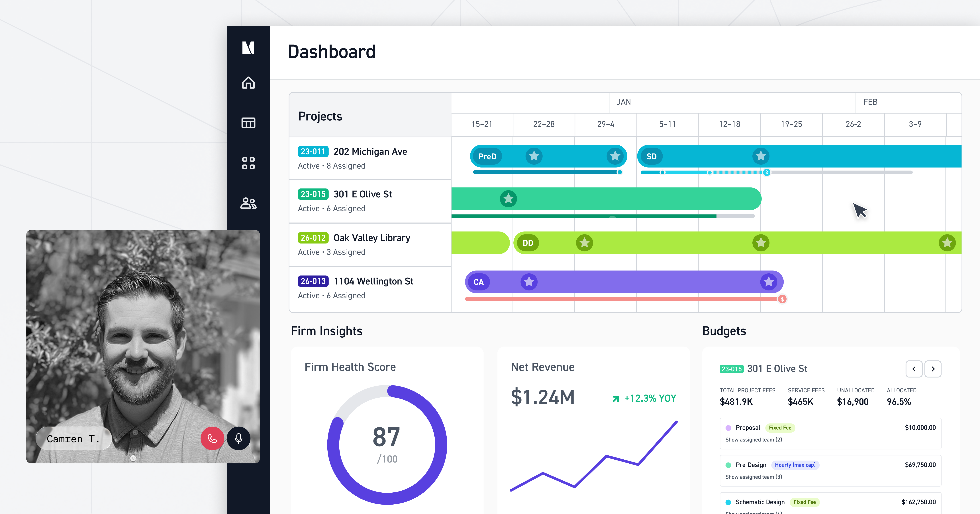
Task: Click the Schematic Design budget row
Action: click(830, 503)
